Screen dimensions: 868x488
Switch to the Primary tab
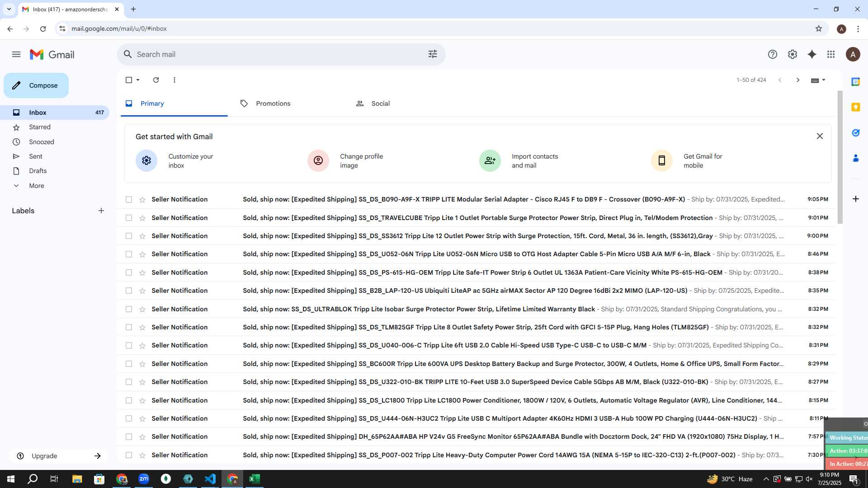coord(174,103)
